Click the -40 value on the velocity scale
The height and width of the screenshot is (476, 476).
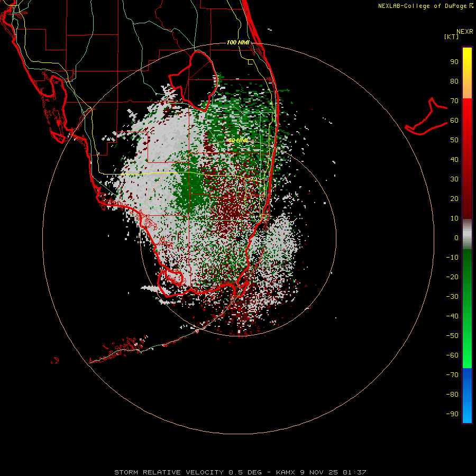click(452, 316)
